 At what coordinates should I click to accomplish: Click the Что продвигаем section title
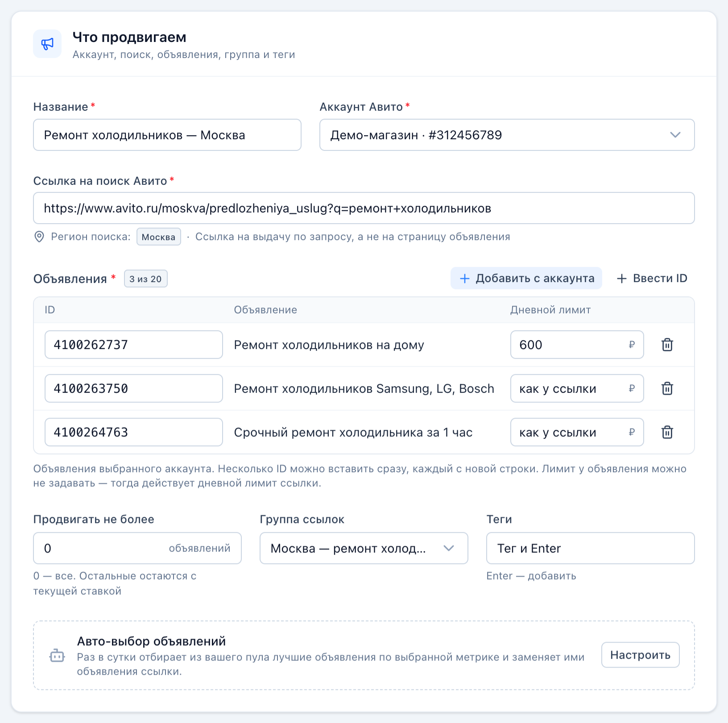pyautogui.click(x=129, y=37)
